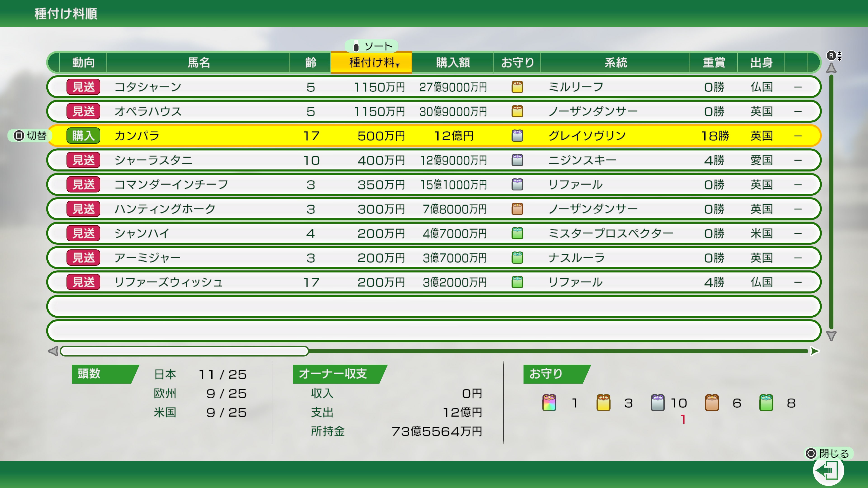868x488 pixels.
Task: Click the silver charm icon in カンパラ row
Action: 517,136
